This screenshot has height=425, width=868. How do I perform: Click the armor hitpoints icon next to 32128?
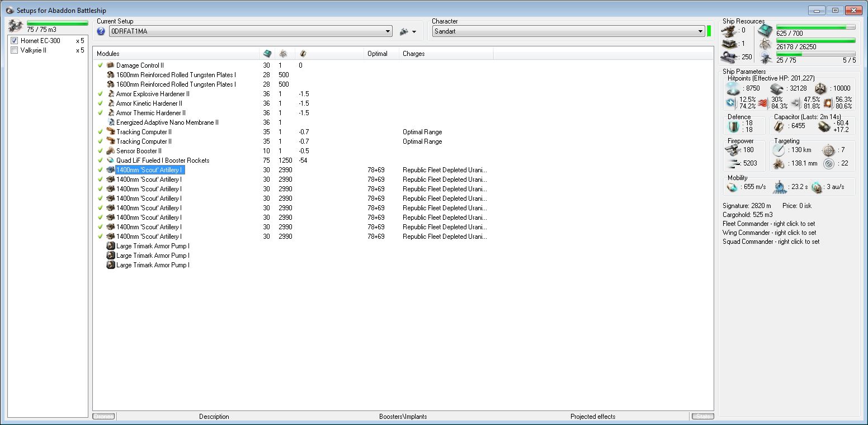pos(776,88)
